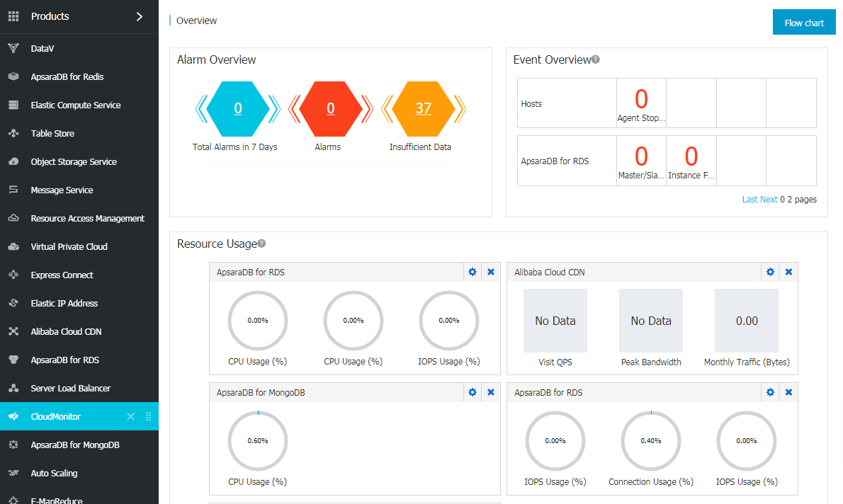Open settings gear for ApsaraDB for MongoDB panel
Screen dimensions: 843x504
pyautogui.click(x=473, y=392)
